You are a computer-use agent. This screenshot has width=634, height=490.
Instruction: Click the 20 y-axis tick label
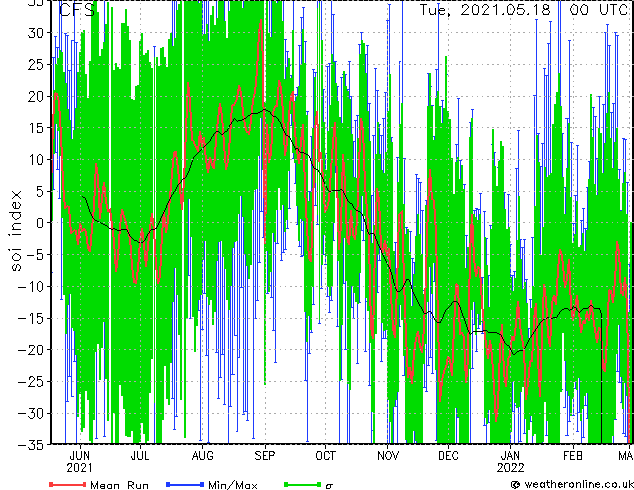[x=35, y=97]
